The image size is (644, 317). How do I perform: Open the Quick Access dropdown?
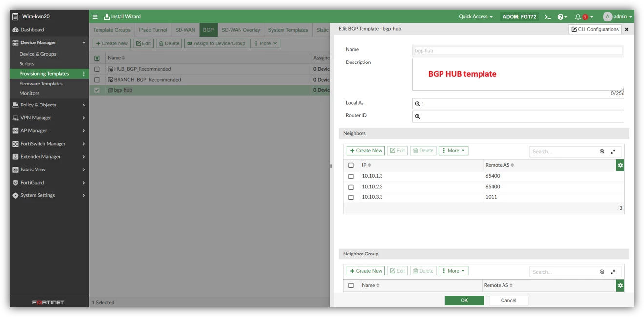476,17
